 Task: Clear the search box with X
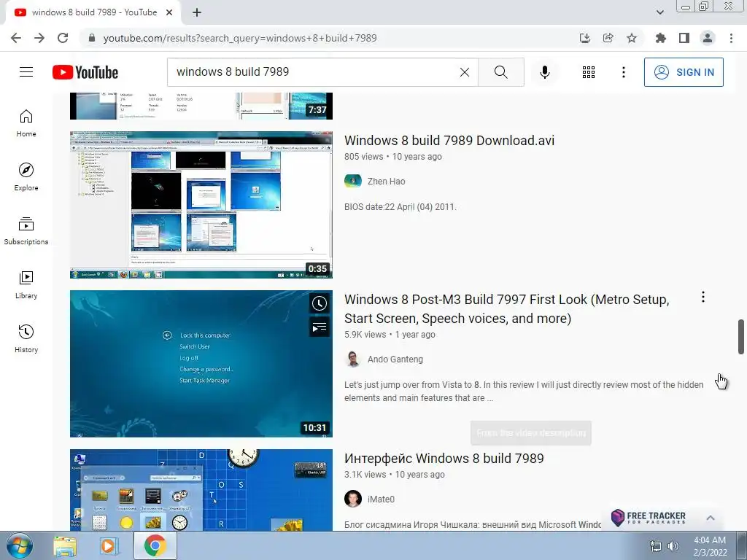[465, 72]
